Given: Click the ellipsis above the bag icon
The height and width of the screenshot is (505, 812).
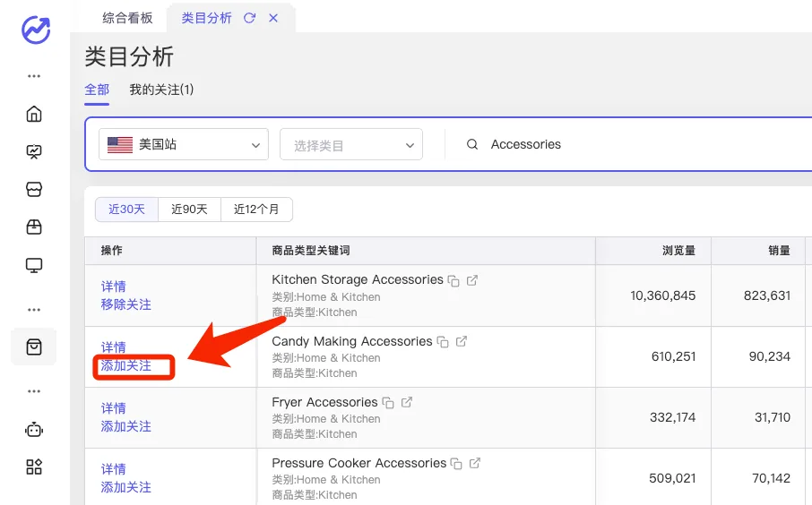Looking at the screenshot, I should [x=34, y=310].
